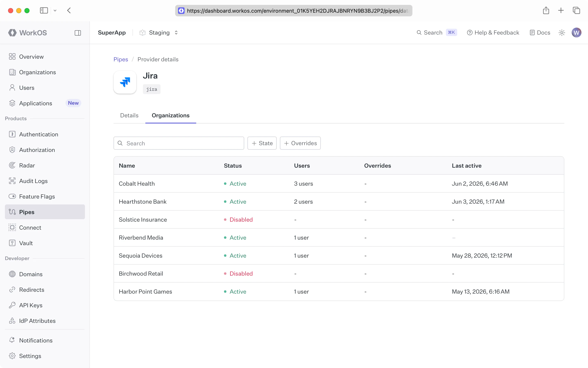Expand the browser sidebar options chevron

pyautogui.click(x=55, y=10)
